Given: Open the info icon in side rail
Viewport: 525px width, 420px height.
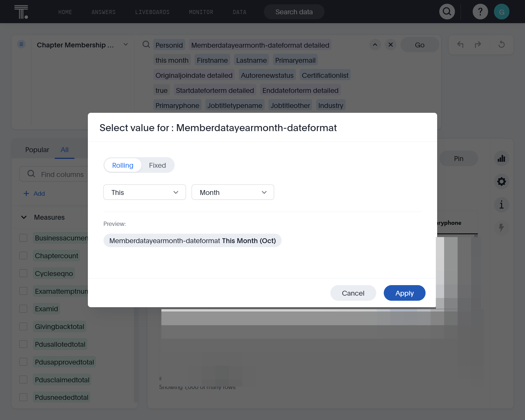Looking at the screenshot, I should (501, 205).
